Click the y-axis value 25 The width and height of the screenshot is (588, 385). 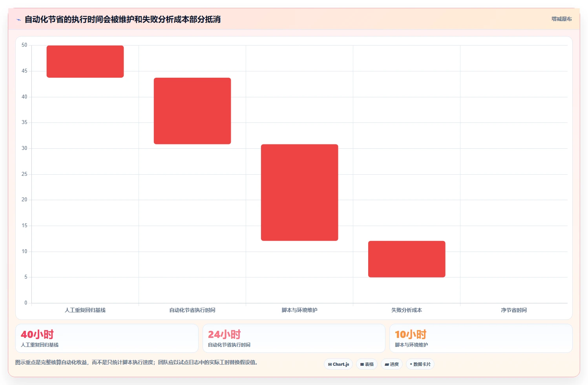(24, 174)
